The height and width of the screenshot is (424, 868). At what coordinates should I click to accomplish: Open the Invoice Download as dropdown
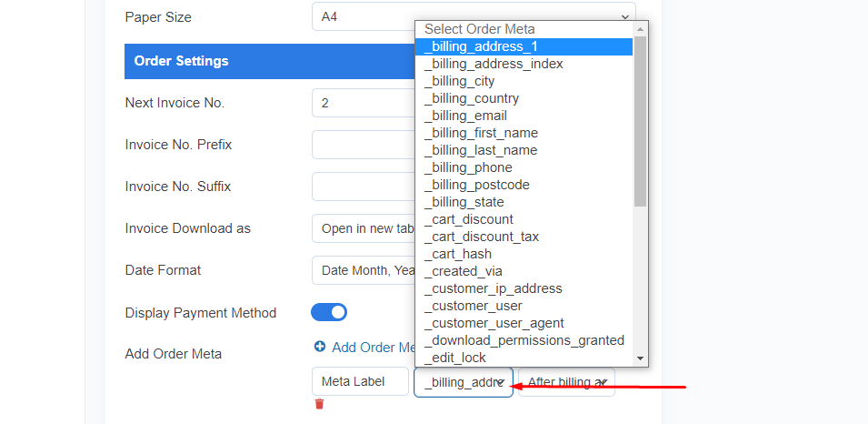[364, 228]
